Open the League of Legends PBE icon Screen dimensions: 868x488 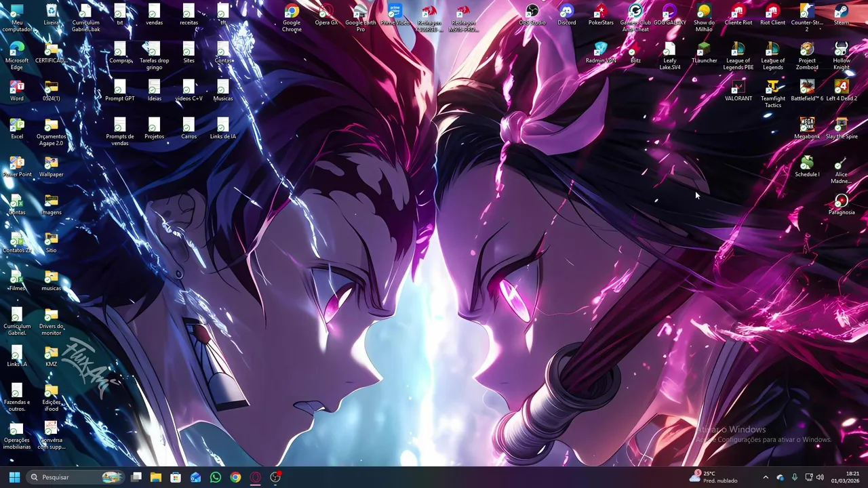click(738, 56)
